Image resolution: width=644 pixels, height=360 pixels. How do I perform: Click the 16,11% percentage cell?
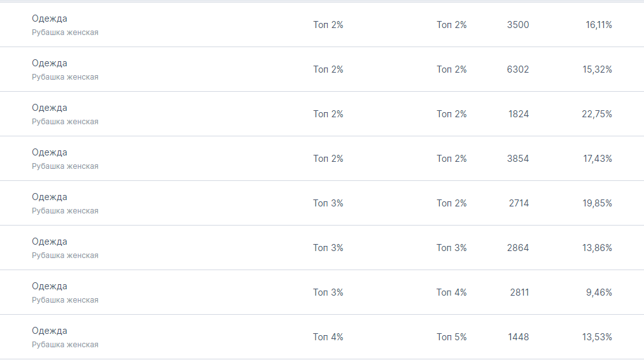coord(598,25)
